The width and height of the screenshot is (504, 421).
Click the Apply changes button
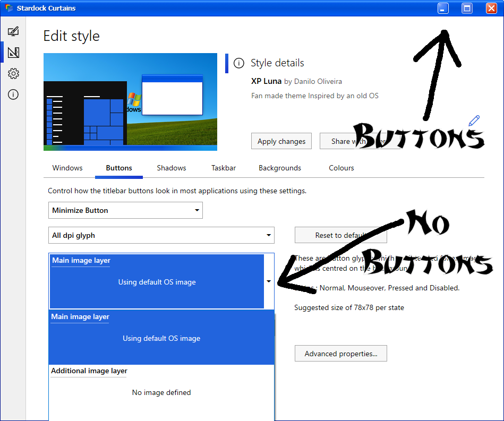281,141
